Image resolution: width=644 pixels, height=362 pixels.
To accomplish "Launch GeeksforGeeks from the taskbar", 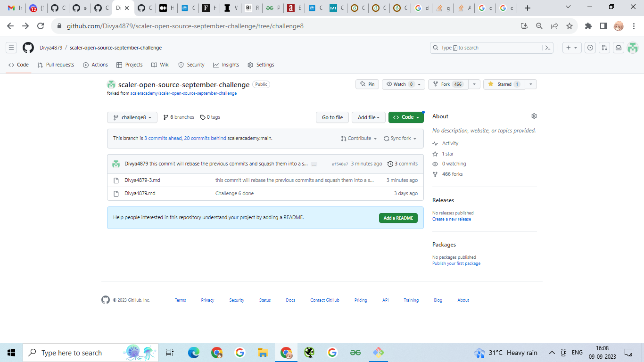I will tap(355, 352).
